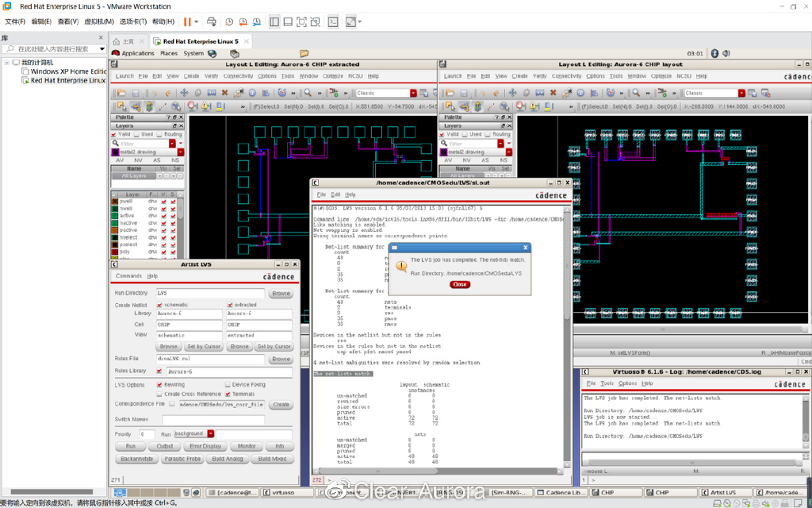Click Redo arrow in extracted layout toolbar
The width and height of the screenshot is (812, 508).
[168, 93]
